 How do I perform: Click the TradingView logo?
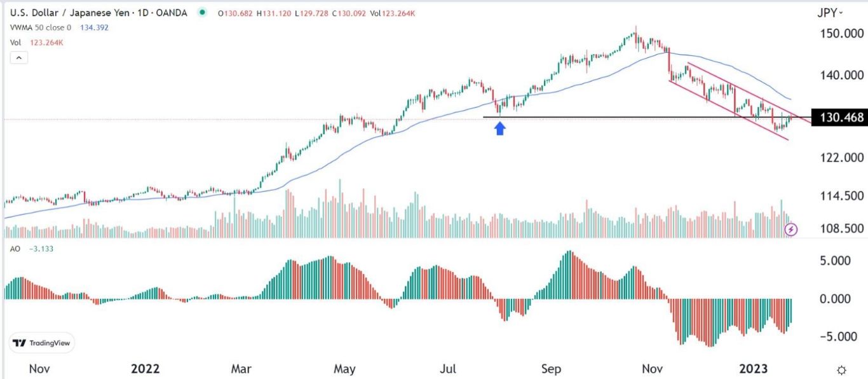[x=42, y=343]
